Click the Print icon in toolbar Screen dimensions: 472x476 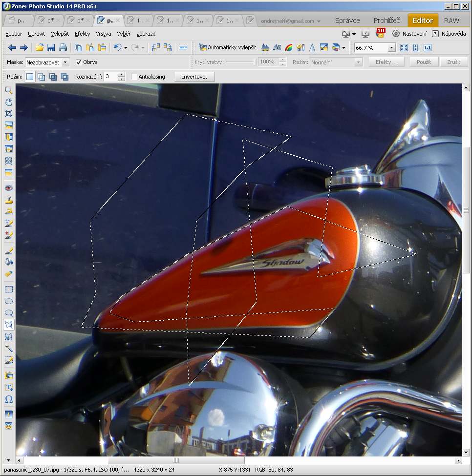click(x=63, y=48)
